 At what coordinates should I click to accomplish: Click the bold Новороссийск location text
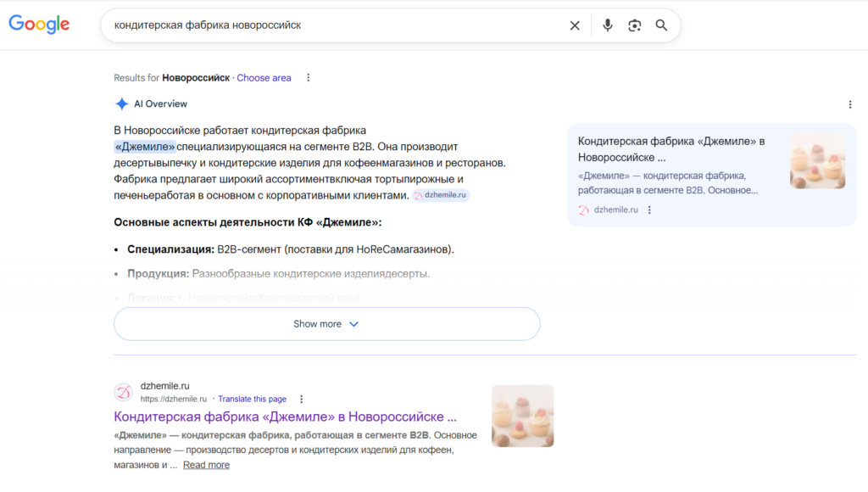tap(196, 78)
